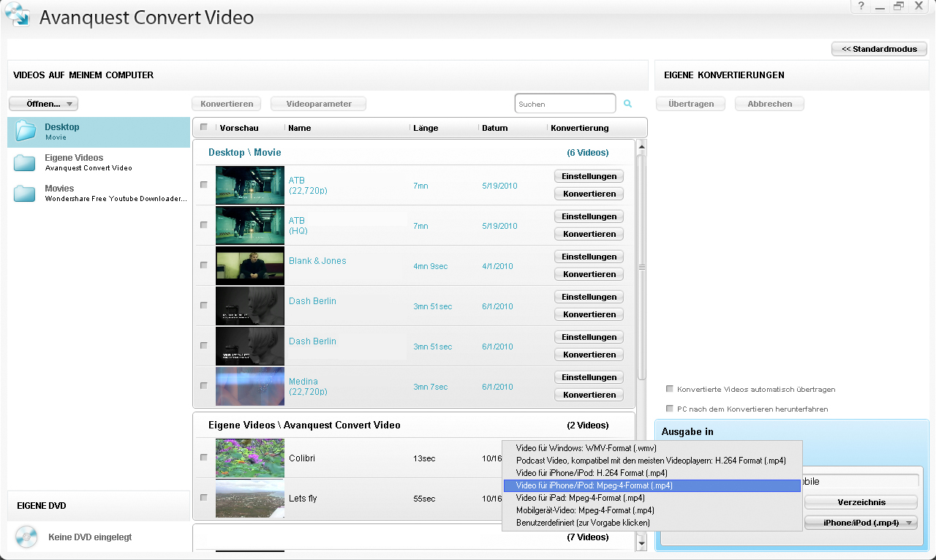This screenshot has width=936, height=560.
Task: Open the Eigene Videos folder
Action: point(26,162)
